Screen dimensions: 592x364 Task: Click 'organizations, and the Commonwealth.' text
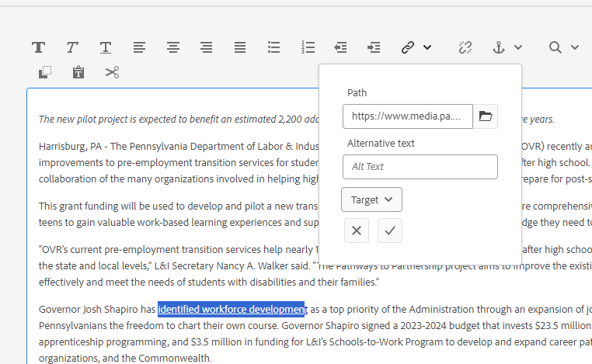click(125, 358)
